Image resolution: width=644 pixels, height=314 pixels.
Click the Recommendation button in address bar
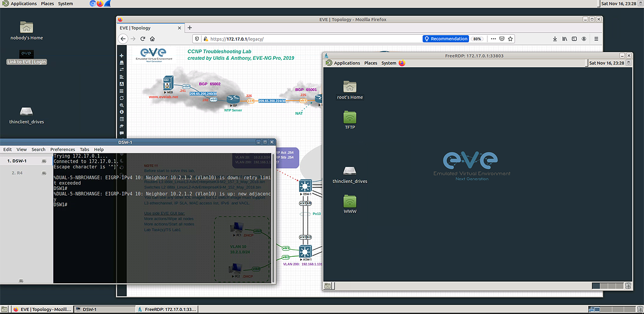click(x=446, y=39)
